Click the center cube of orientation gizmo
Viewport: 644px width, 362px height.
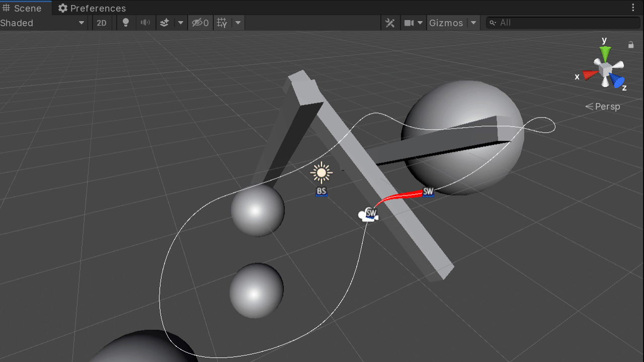coord(605,68)
